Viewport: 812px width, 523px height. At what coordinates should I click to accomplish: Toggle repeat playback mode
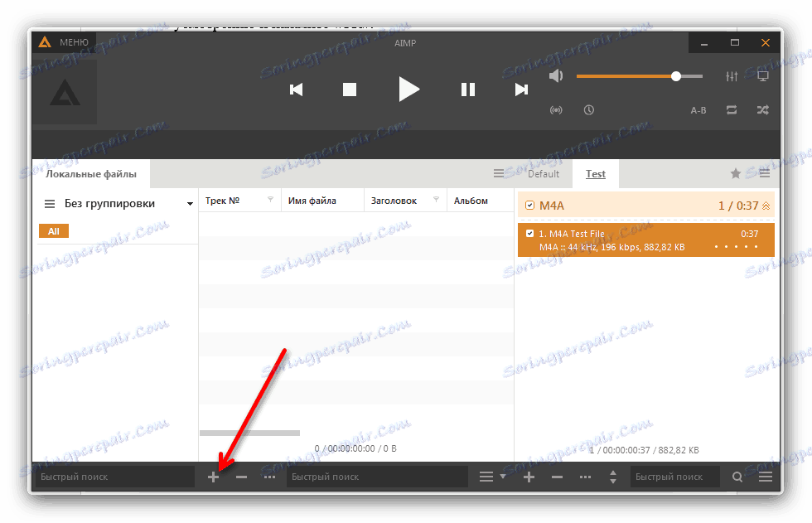(x=732, y=109)
